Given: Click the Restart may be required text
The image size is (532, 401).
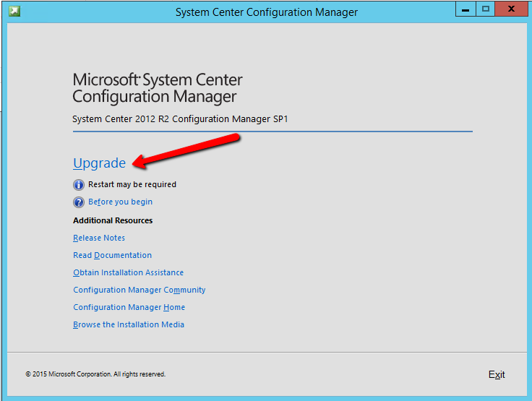Looking at the screenshot, I should pos(132,185).
